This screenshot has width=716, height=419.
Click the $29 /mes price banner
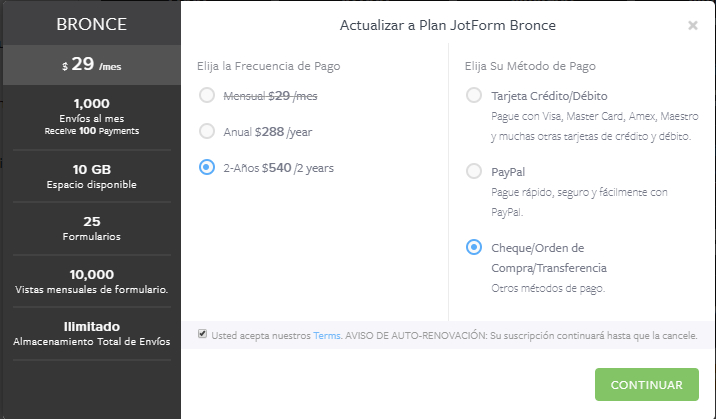click(x=91, y=65)
